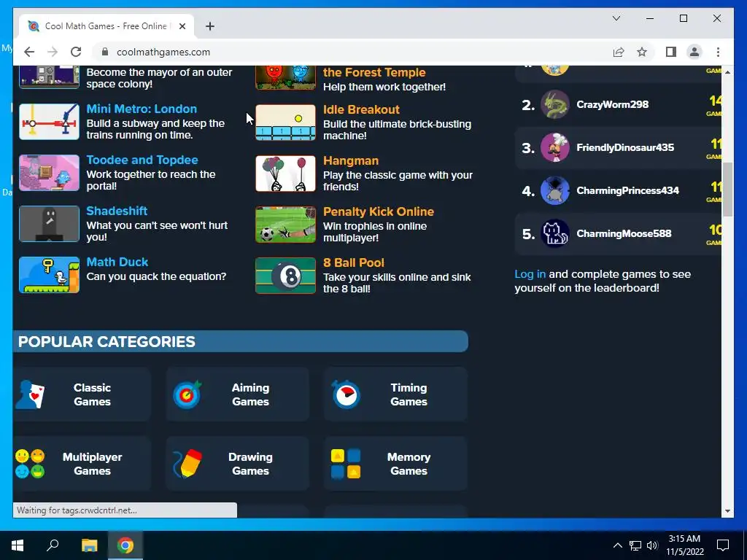Click the Classic Games card icon
The width and height of the screenshot is (747, 560).
[x=30, y=394]
